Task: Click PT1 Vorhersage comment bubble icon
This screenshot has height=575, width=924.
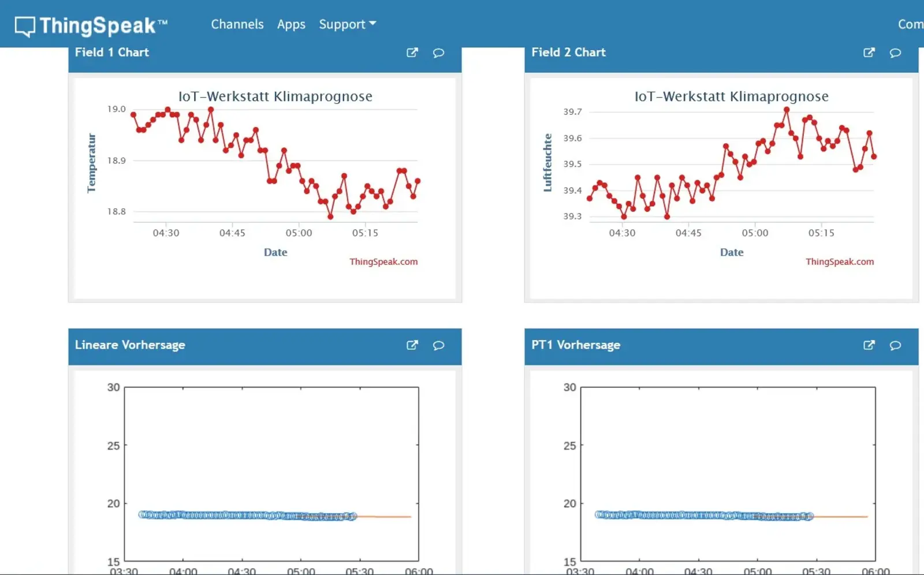Action: tap(895, 346)
